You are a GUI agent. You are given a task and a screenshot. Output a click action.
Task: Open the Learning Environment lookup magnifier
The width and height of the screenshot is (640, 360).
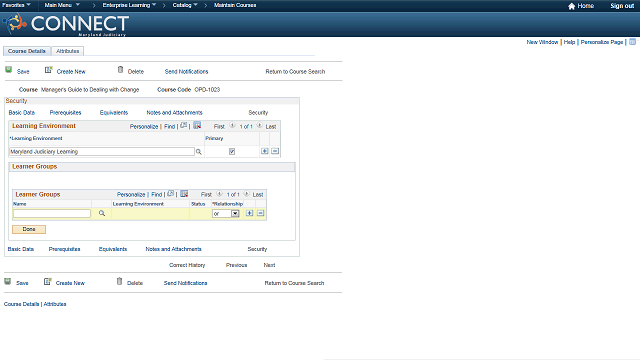199,152
